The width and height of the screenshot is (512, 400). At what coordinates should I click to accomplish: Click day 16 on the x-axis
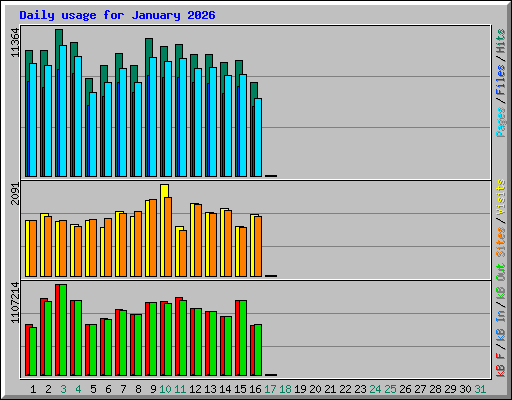255,389
